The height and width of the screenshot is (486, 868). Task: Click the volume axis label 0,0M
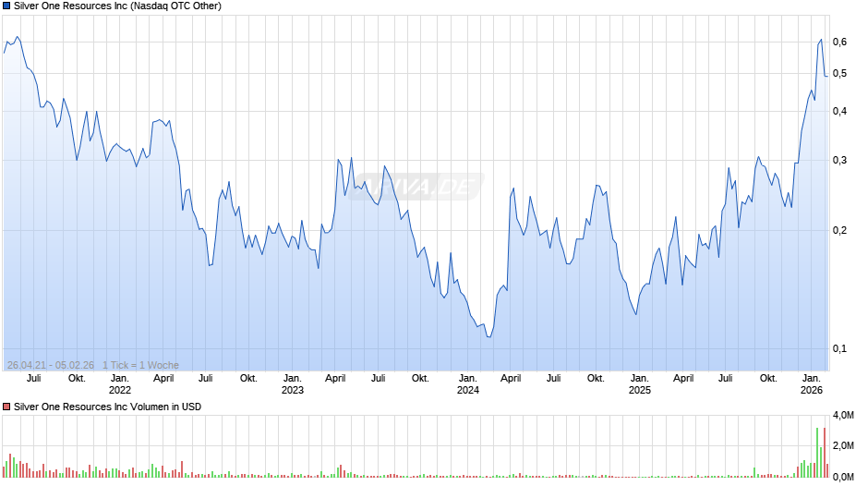843,477
